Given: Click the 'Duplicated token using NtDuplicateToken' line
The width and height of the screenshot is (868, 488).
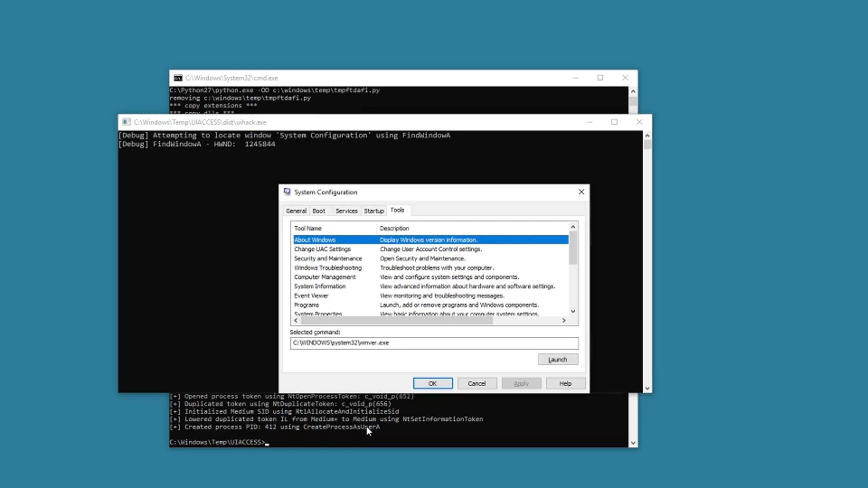Looking at the screenshot, I should click(x=280, y=404).
